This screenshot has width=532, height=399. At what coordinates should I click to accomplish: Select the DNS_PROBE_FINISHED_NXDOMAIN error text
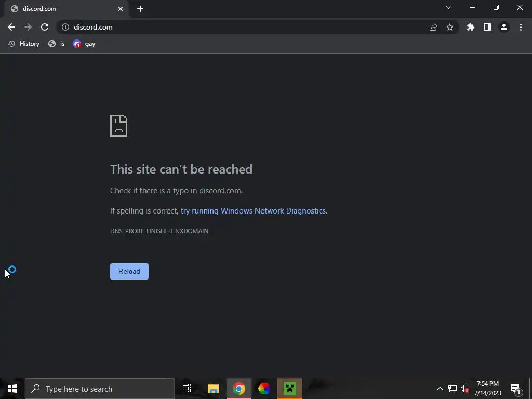point(159,231)
